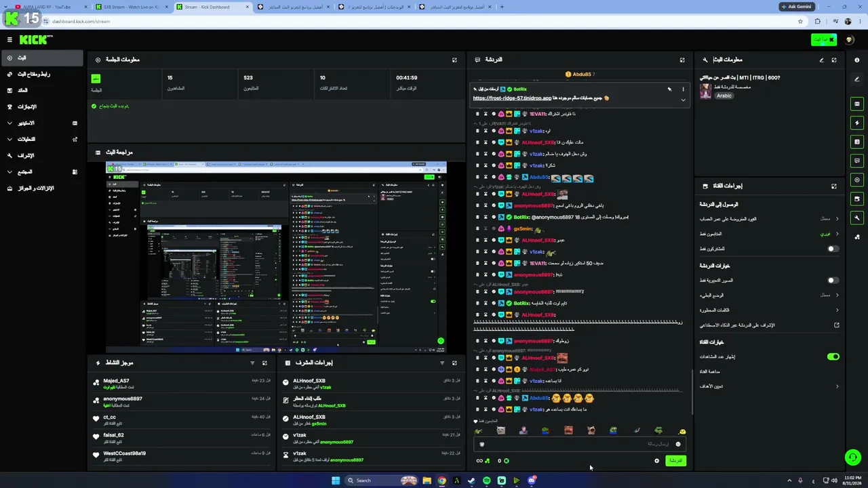Expand the التحليلات sidebar section chevron

9,140
